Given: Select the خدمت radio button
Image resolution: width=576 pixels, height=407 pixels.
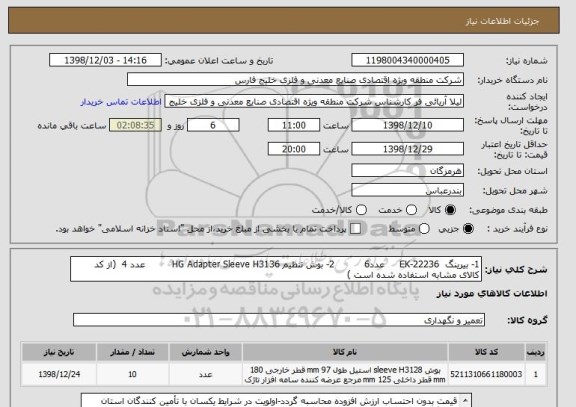Looking at the screenshot, I should [x=411, y=210].
